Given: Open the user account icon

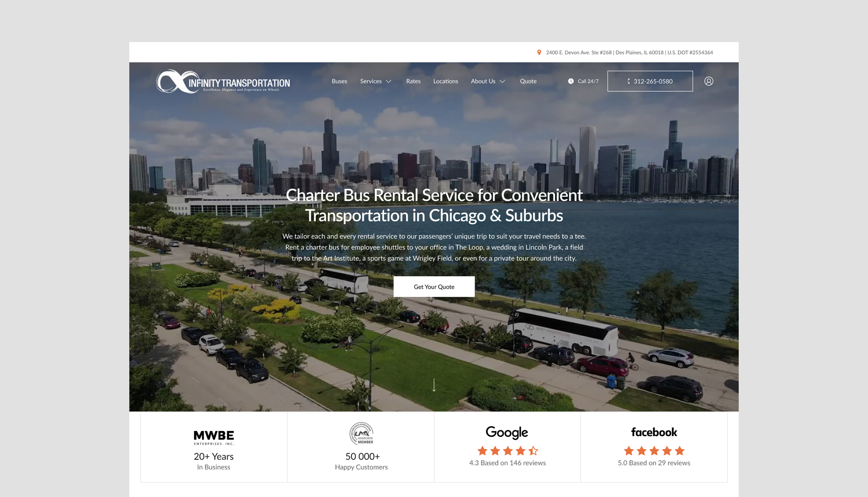Looking at the screenshot, I should tap(709, 81).
